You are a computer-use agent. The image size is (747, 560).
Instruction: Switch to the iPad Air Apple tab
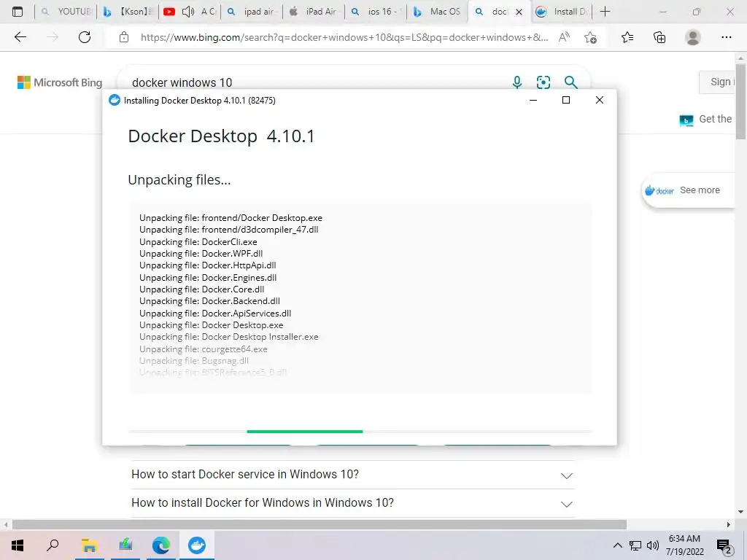314,12
